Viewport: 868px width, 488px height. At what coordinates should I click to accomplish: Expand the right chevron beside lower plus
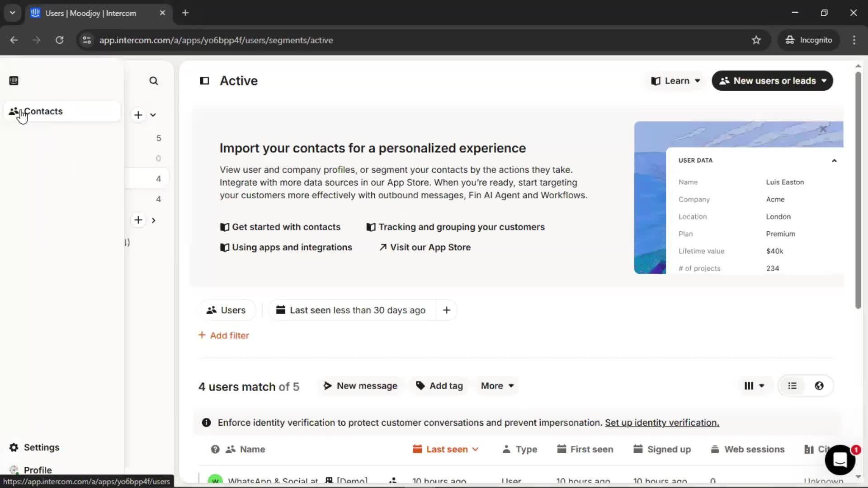(154, 221)
